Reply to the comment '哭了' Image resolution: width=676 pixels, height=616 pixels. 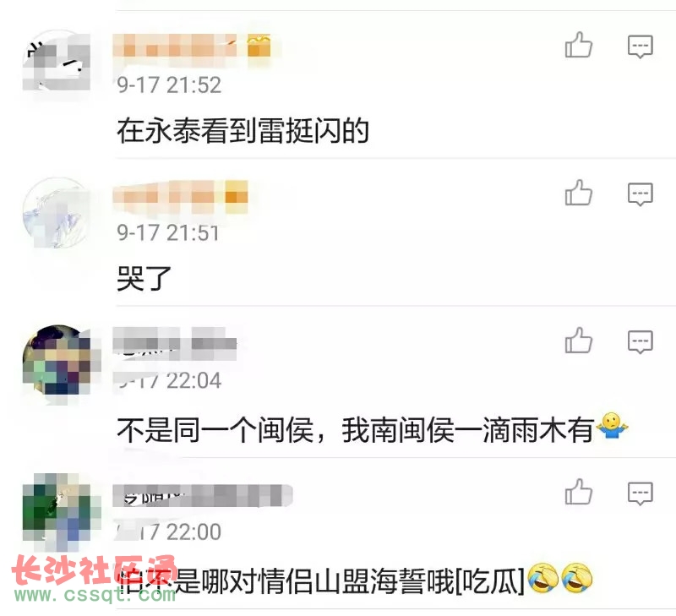click(x=641, y=194)
